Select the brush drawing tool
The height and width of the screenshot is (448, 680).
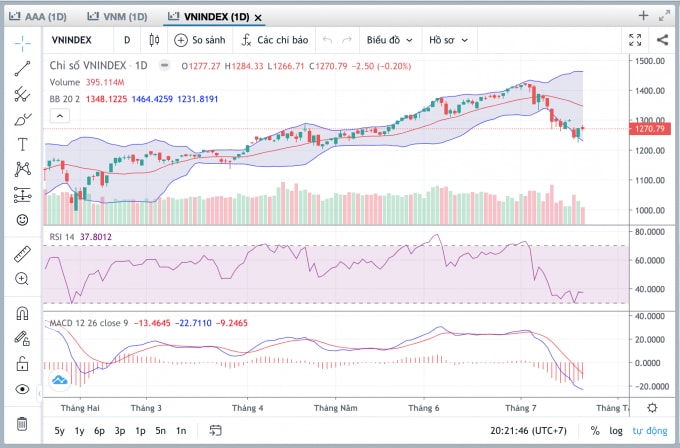[x=22, y=119]
